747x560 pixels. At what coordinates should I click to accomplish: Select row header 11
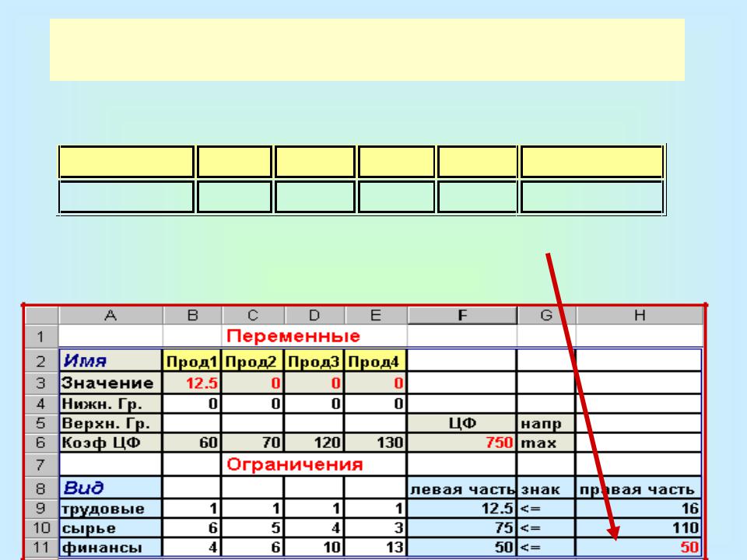pyautogui.click(x=41, y=547)
